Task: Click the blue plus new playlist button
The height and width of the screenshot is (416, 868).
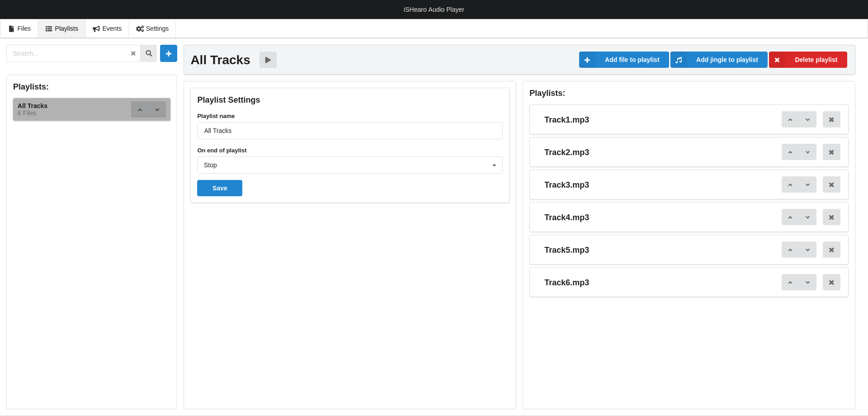Action: click(168, 53)
